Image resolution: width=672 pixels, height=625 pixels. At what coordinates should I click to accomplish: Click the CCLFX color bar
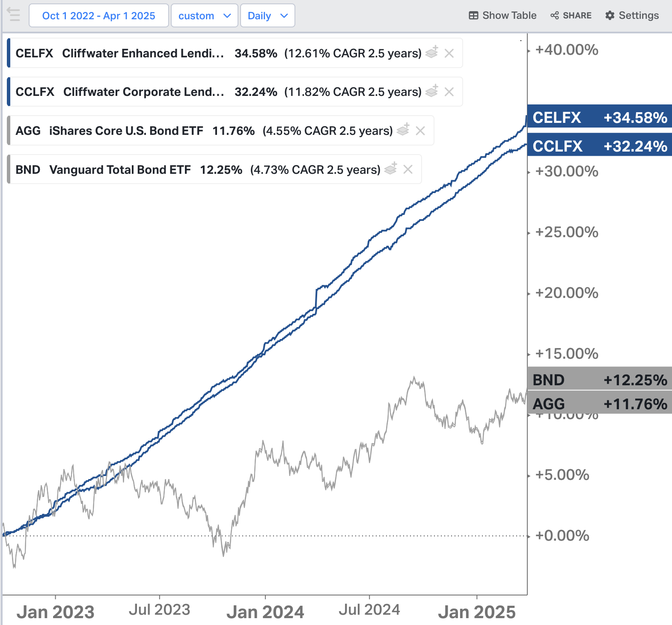[9, 92]
